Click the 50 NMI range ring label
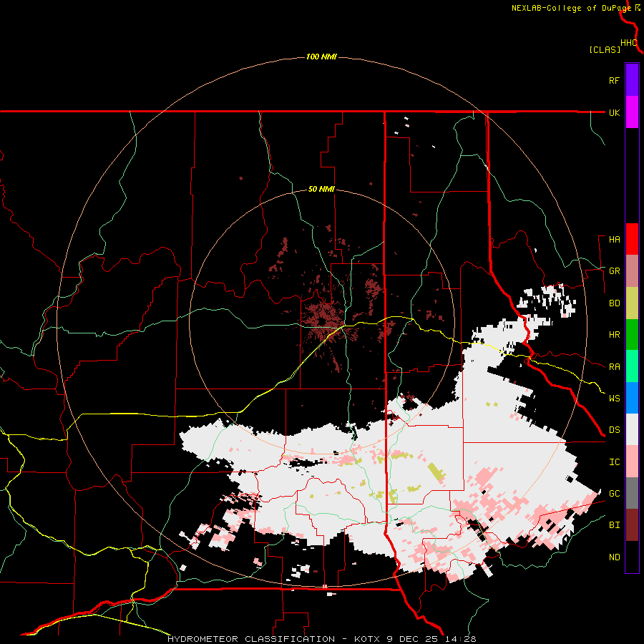Image resolution: width=644 pixels, height=644 pixels. (x=321, y=190)
